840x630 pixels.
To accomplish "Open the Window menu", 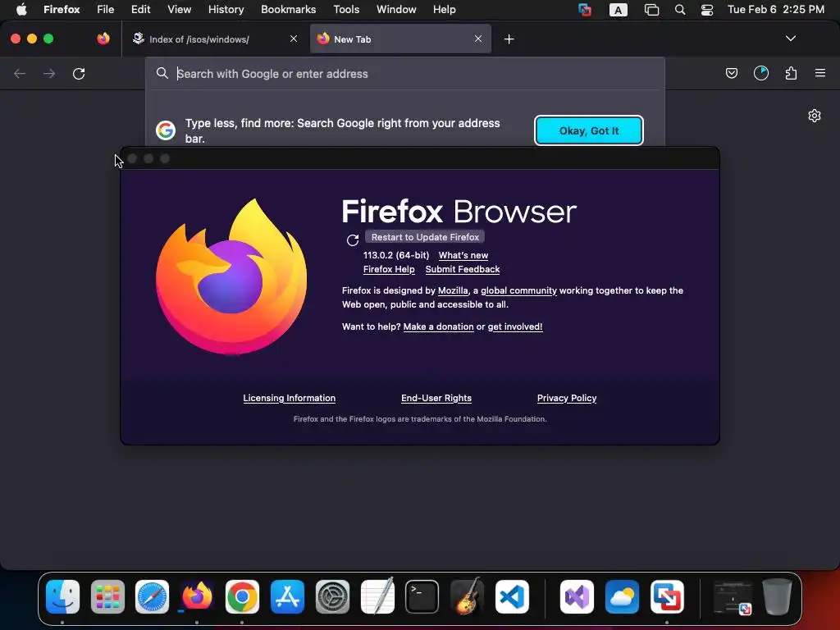I will click(396, 10).
